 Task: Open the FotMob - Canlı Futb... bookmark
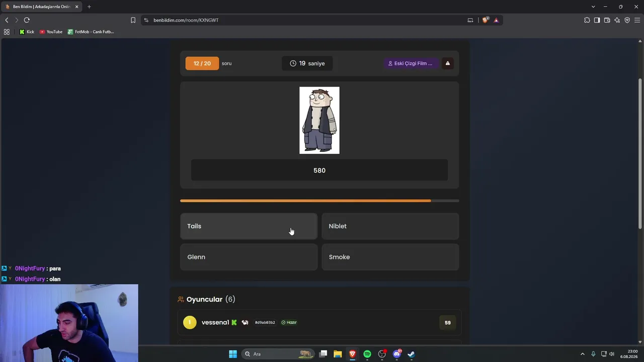(x=91, y=32)
